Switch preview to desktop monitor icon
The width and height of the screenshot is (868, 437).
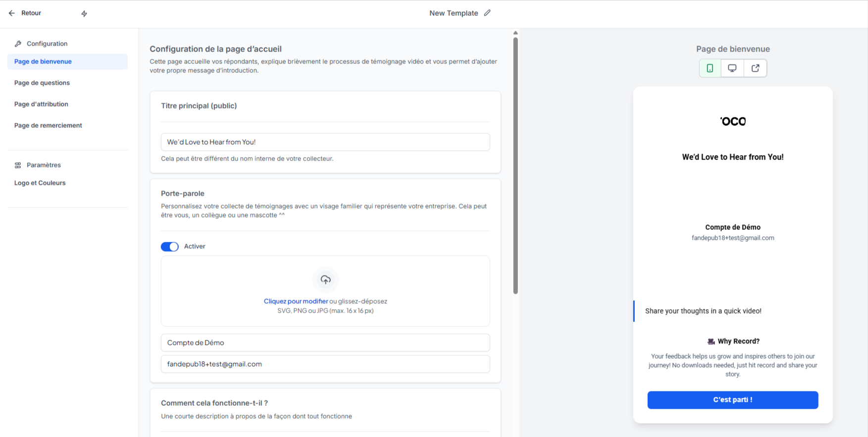(x=732, y=68)
